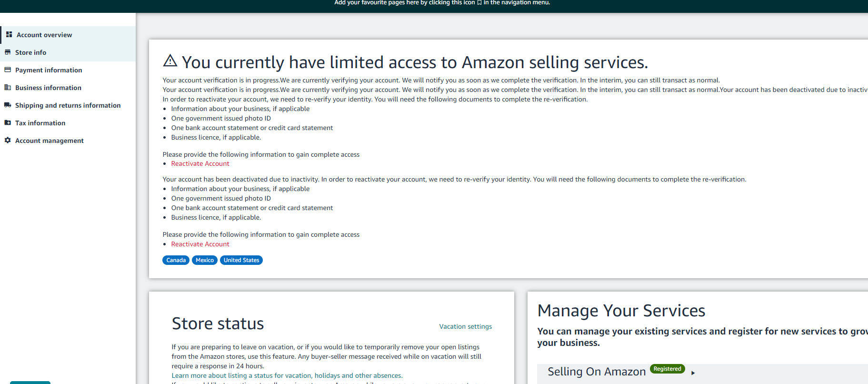Click the green Registered status badge
This screenshot has height=384, width=868.
pos(667,369)
